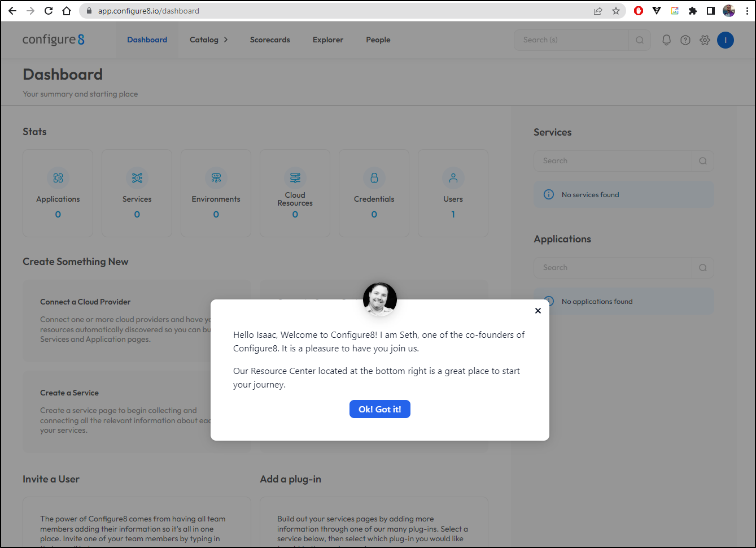This screenshot has width=756, height=548.
Task: Expand the Catalog chevron
Action: pyautogui.click(x=226, y=40)
